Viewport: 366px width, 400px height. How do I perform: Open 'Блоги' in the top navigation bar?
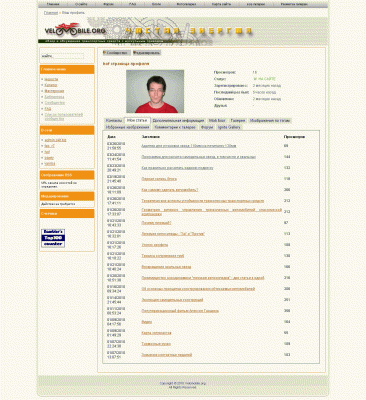[156, 5]
